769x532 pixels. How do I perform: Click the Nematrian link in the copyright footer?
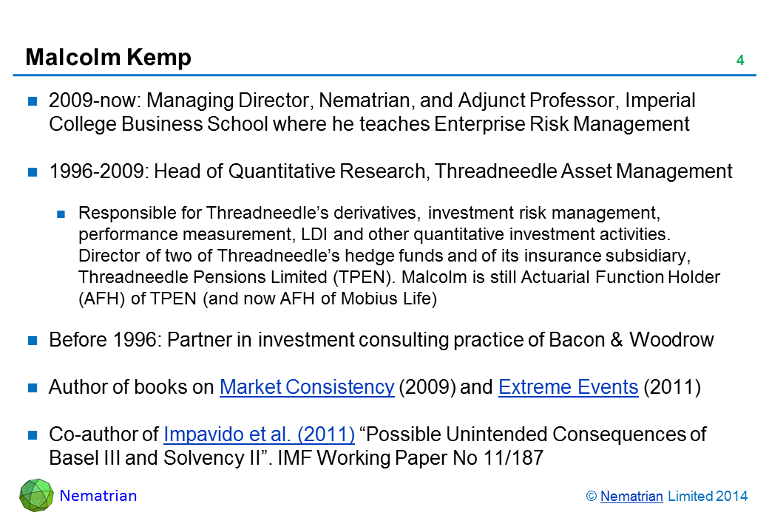point(631,497)
